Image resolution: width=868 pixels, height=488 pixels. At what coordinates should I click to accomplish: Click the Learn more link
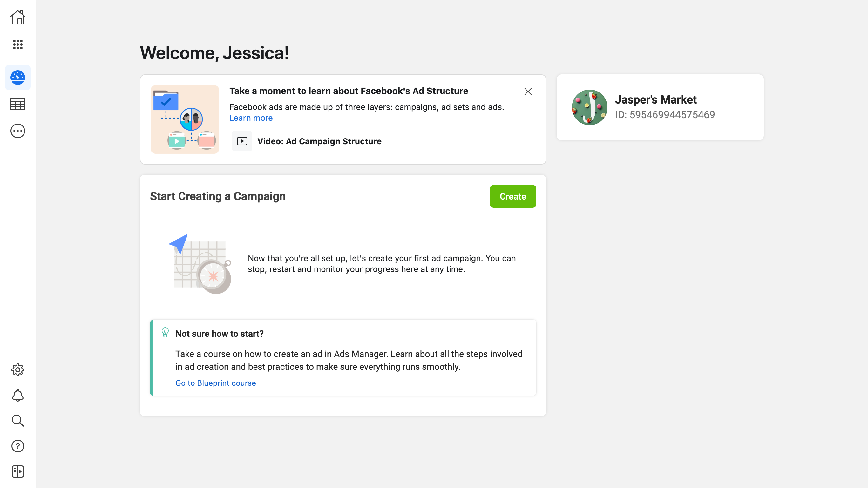[x=251, y=118]
